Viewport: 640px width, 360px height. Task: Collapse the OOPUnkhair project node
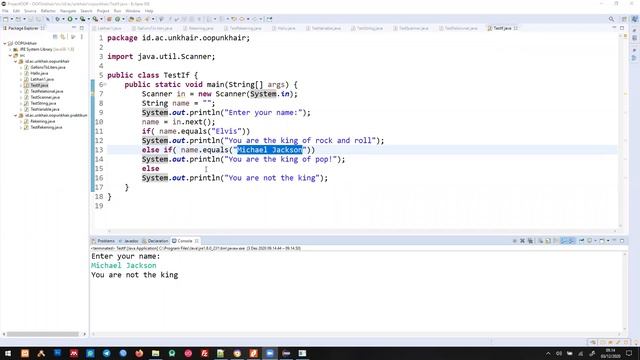coord(5,43)
